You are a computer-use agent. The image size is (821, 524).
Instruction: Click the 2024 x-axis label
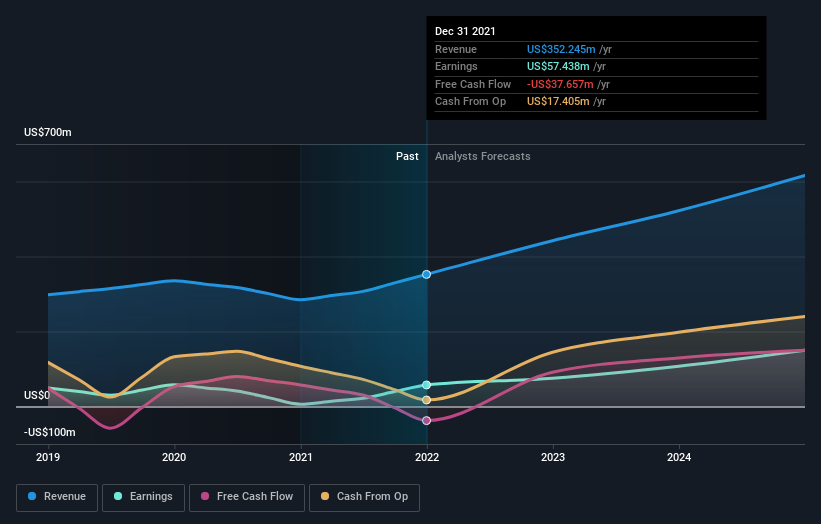pyautogui.click(x=679, y=457)
